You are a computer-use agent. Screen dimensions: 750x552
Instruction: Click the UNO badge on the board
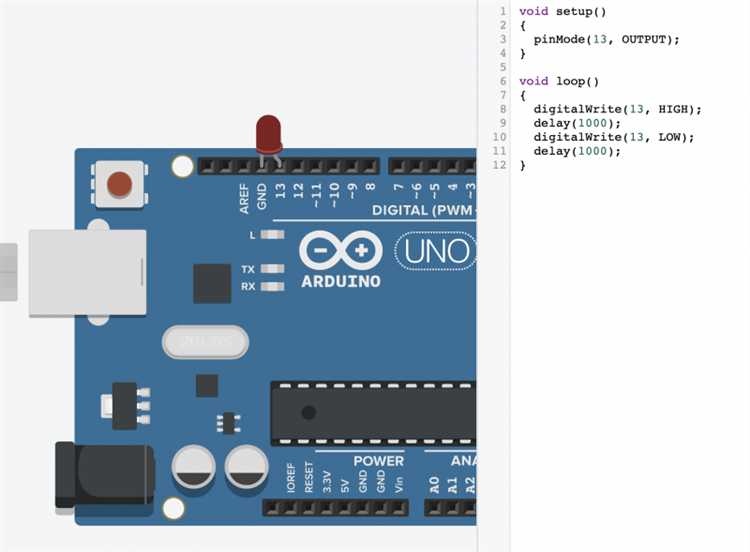coord(435,251)
